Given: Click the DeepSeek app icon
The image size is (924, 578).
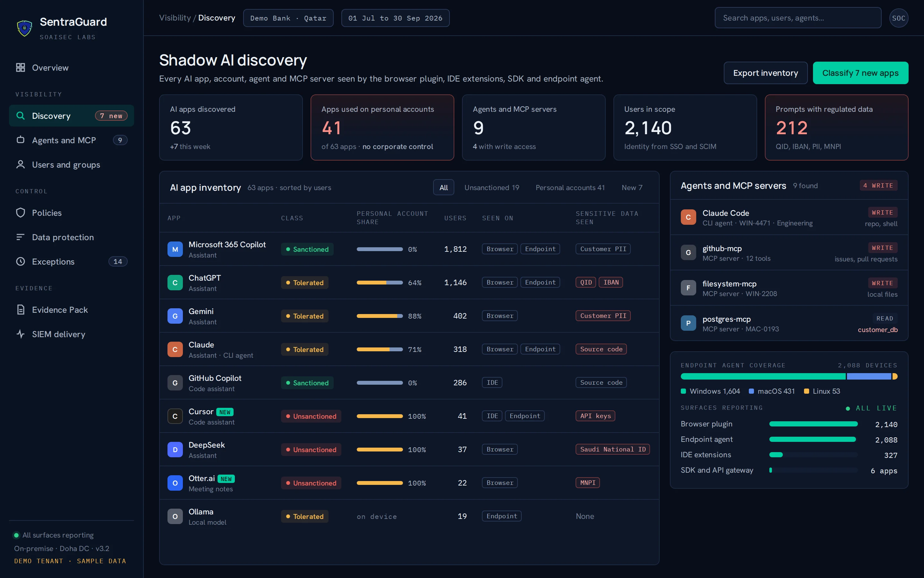Looking at the screenshot, I should coord(175,450).
